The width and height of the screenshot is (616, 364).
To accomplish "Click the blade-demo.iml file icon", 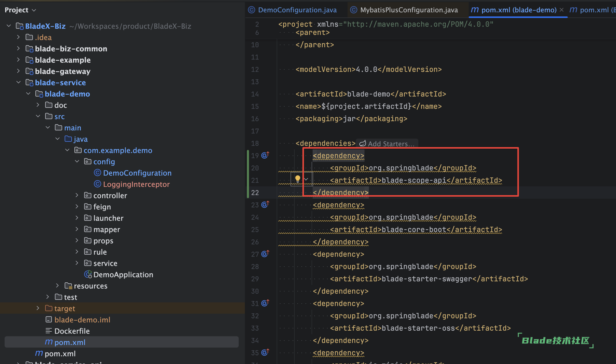I will coord(49,319).
